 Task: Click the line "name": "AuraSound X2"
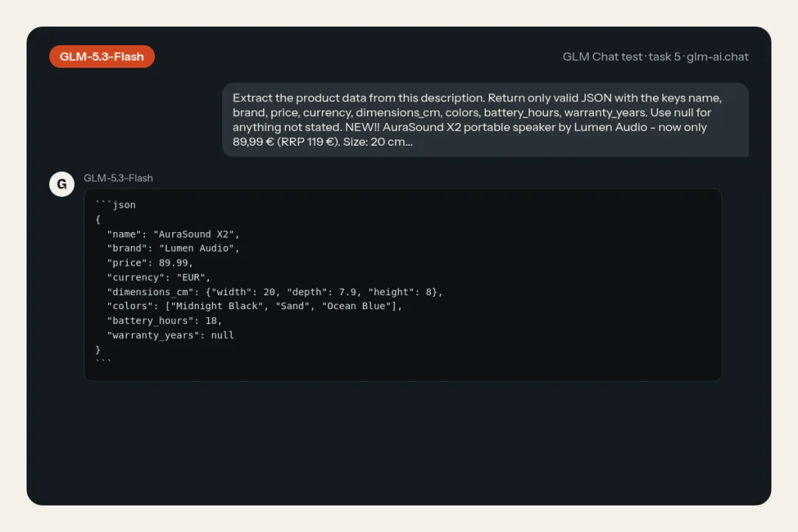click(173, 234)
